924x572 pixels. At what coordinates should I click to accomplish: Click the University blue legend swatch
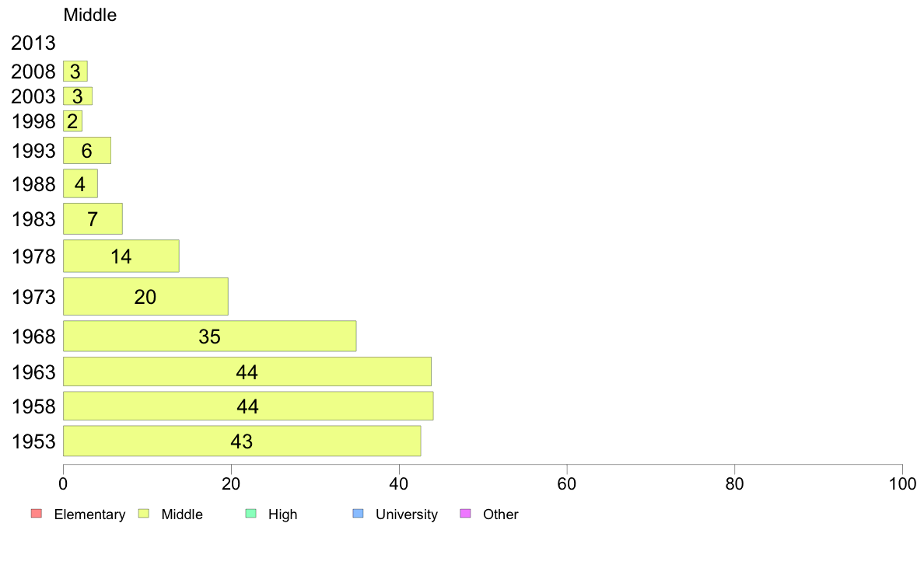click(358, 514)
